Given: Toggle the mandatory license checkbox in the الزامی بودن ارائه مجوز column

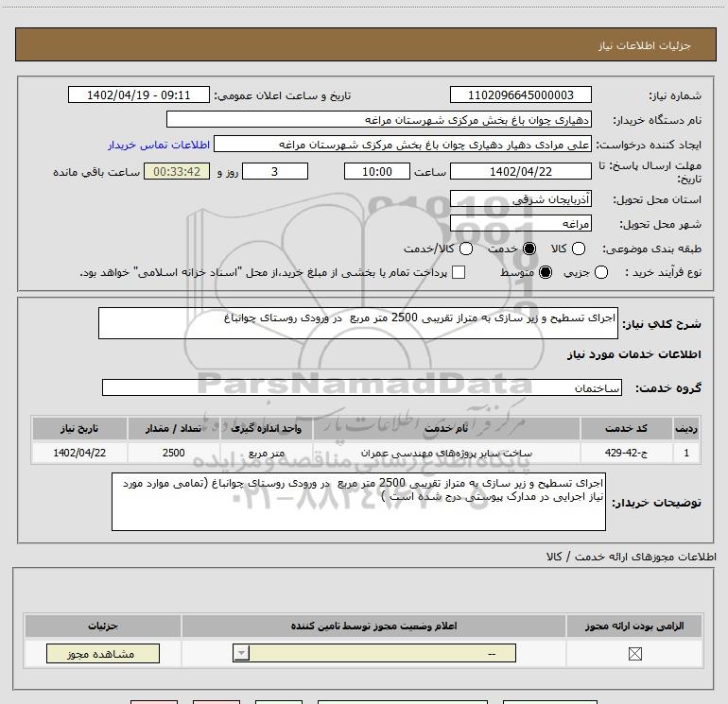Looking at the screenshot, I should [x=634, y=654].
